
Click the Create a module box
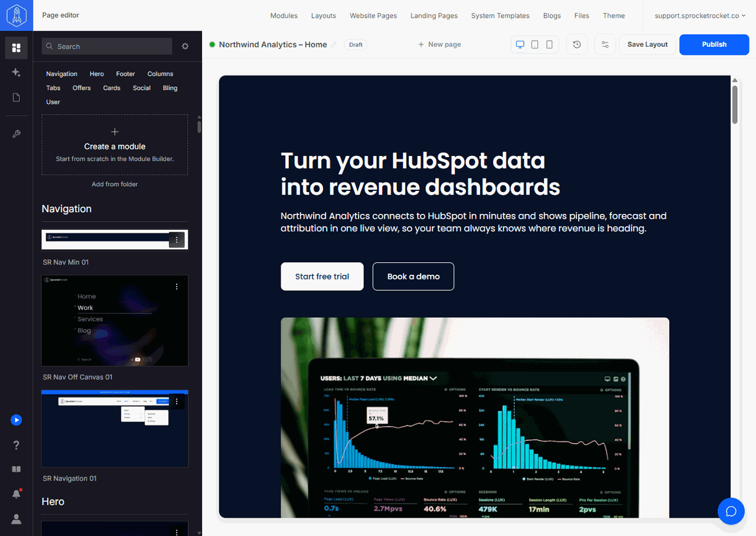click(115, 145)
